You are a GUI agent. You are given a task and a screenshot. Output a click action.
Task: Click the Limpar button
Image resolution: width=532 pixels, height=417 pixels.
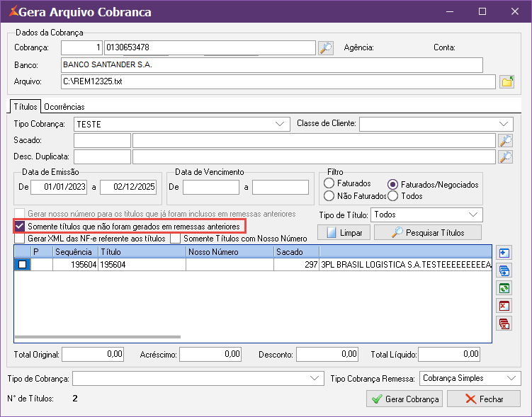(x=344, y=232)
